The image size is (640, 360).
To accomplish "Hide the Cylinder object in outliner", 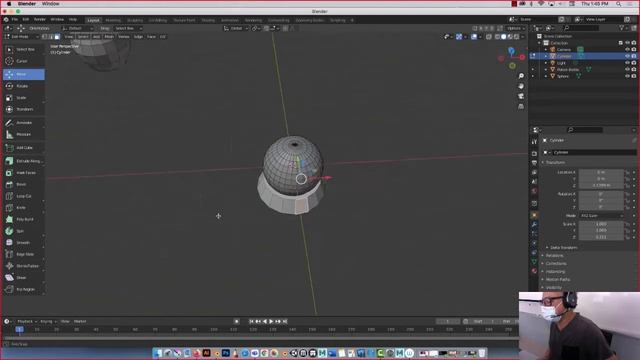I will pyautogui.click(x=627, y=56).
